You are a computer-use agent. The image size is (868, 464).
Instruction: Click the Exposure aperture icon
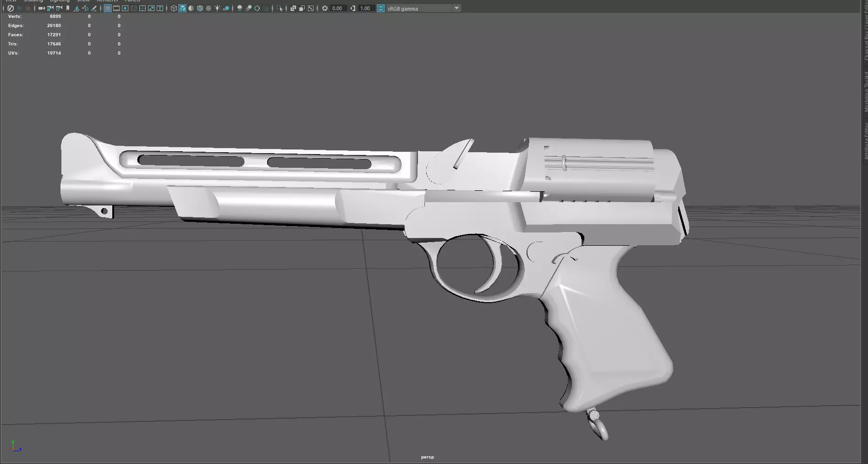coord(325,8)
